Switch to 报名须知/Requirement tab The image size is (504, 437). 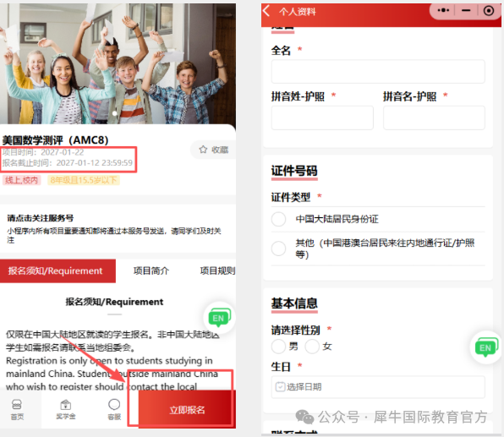58,270
